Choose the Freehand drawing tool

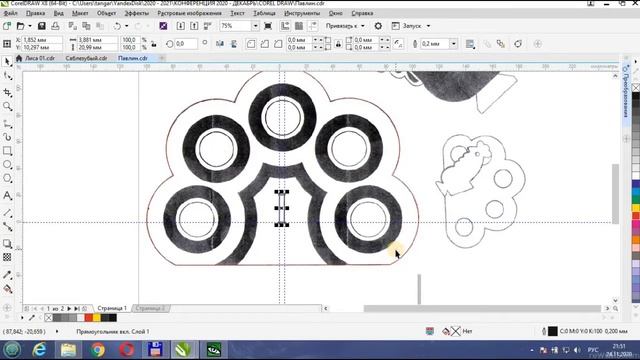pos(7,124)
